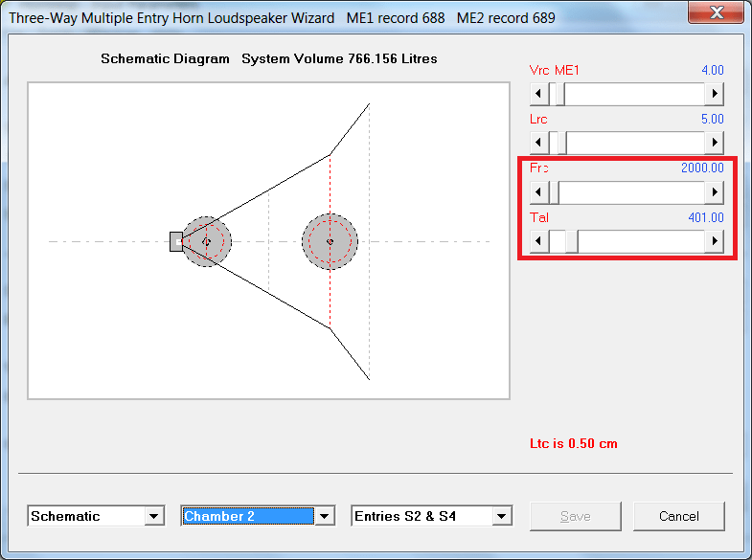Click the Tal slider thumb

click(x=571, y=241)
